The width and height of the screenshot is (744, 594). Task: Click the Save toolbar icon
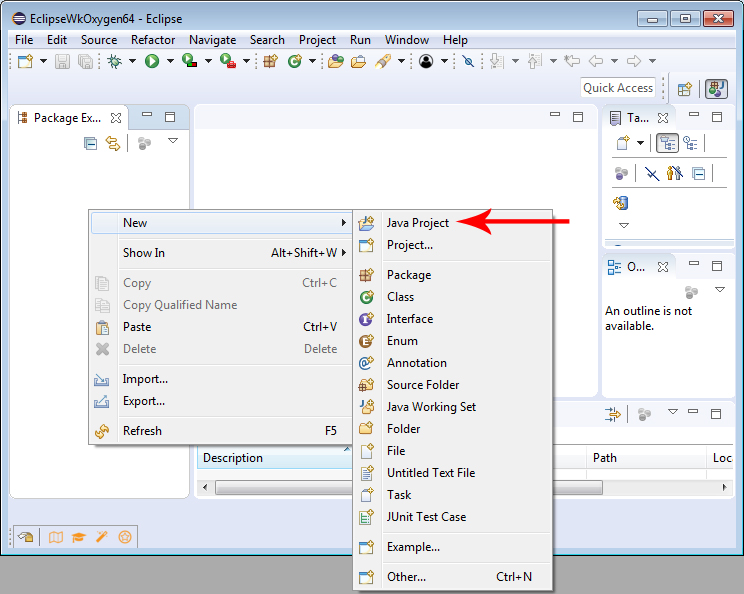pos(62,61)
